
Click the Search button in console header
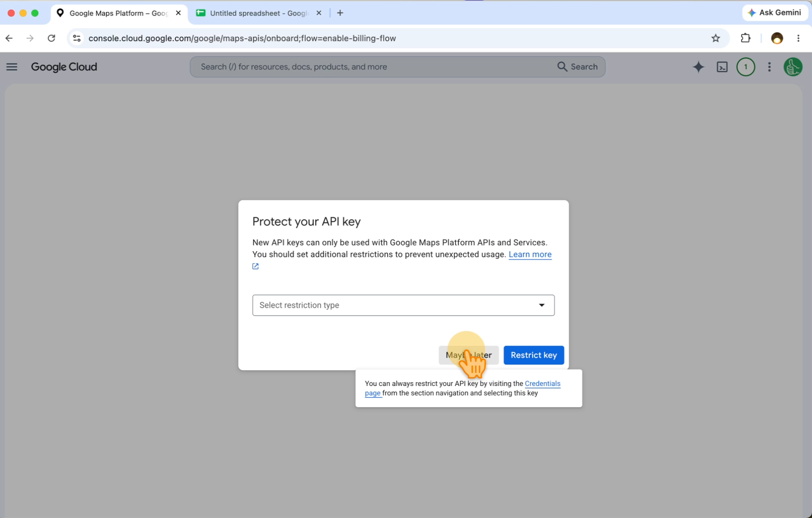pyautogui.click(x=578, y=66)
